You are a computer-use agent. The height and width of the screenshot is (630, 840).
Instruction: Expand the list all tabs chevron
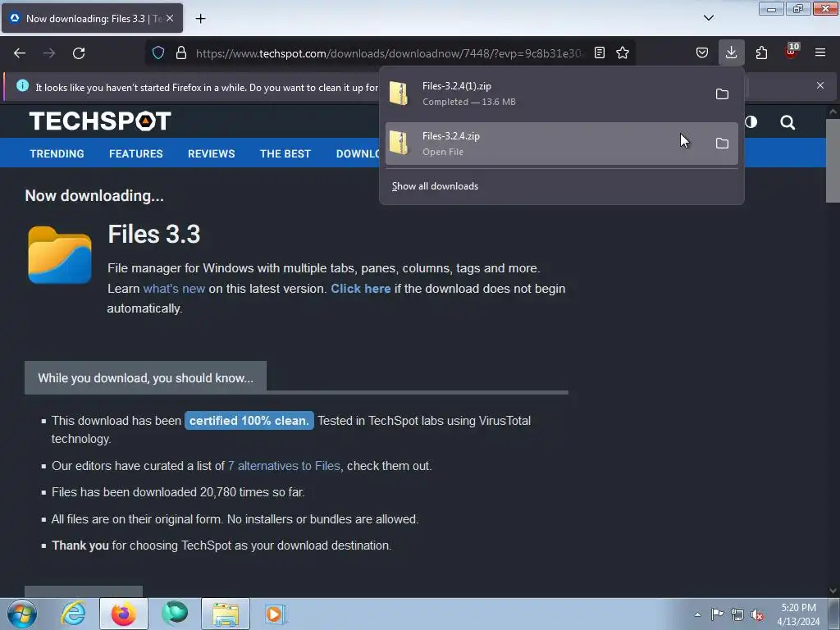(x=708, y=18)
